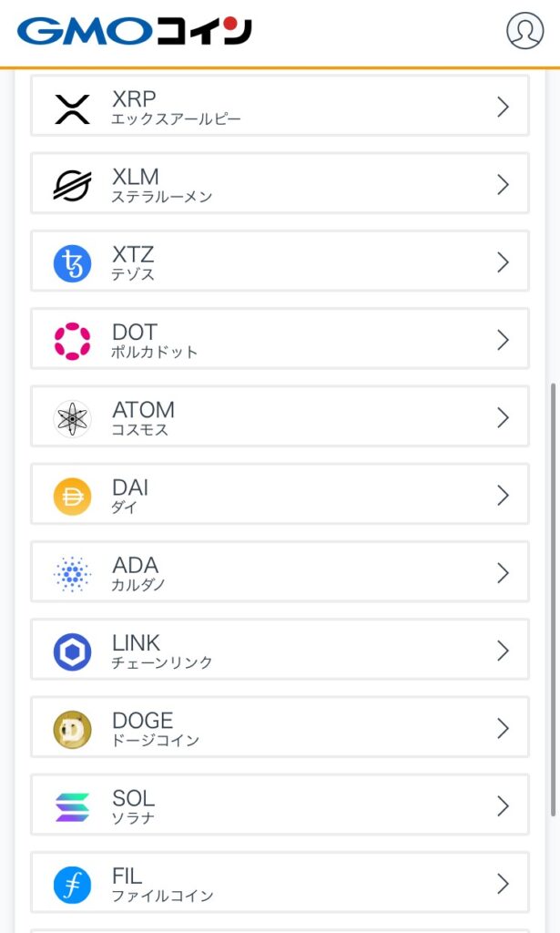Click the Tezos XTZ blue icon

point(72,263)
